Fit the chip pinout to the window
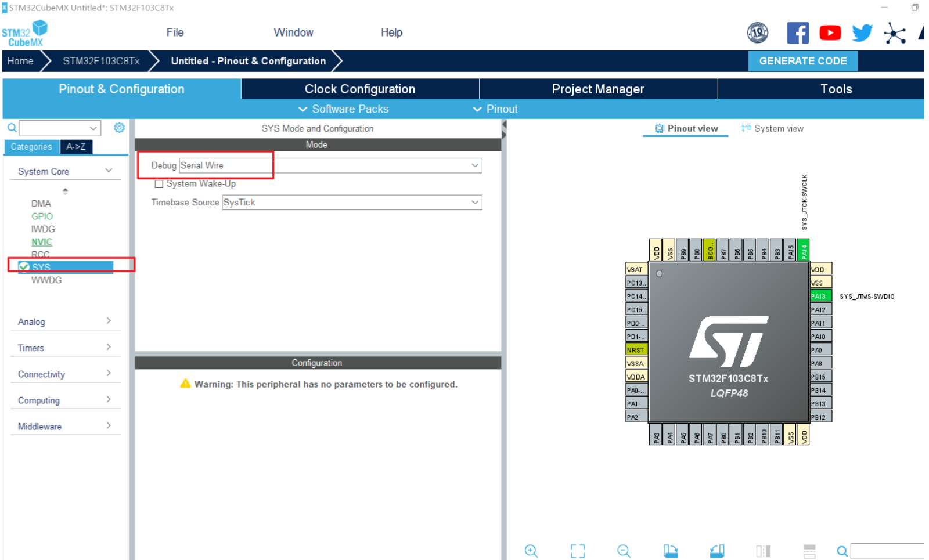This screenshot has width=929, height=560. click(578, 551)
